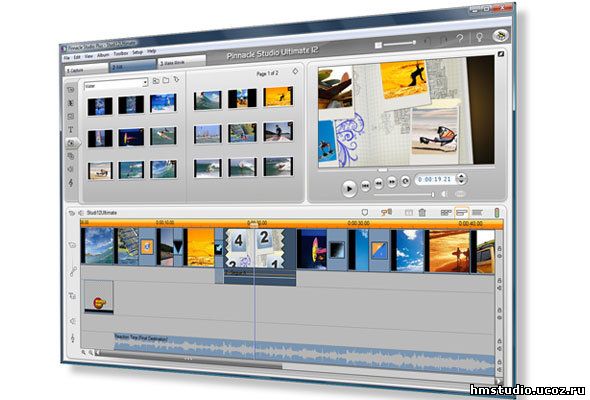
Task: Click the Play button in the player
Action: 349,188
